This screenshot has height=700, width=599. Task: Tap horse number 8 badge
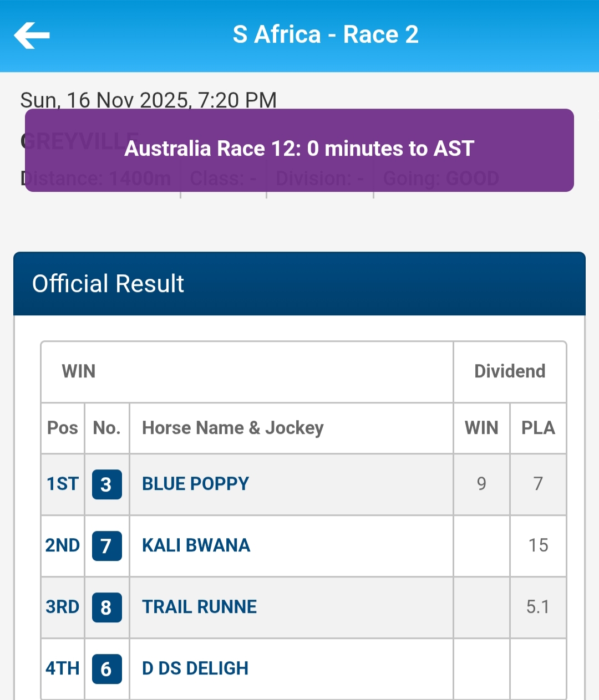(106, 607)
